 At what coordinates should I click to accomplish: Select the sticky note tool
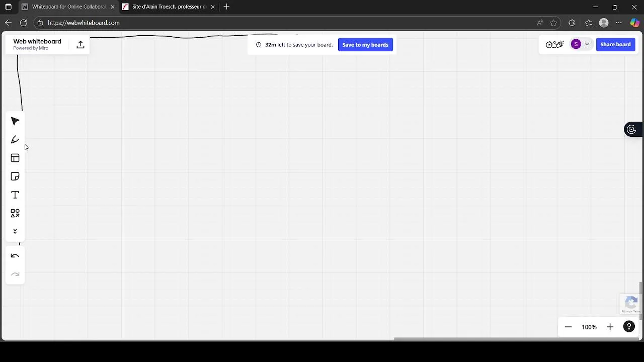pos(15,176)
